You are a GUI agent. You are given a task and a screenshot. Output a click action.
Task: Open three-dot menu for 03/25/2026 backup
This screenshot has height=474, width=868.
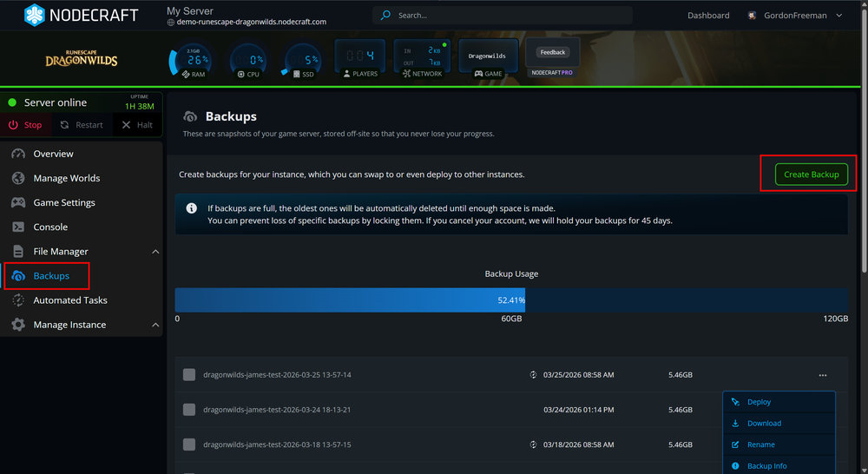coord(823,375)
